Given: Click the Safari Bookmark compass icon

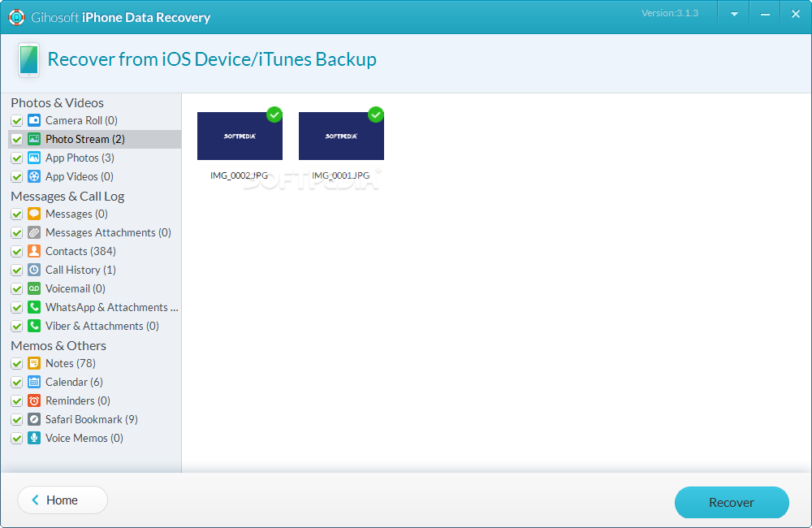Looking at the screenshot, I should (34, 419).
